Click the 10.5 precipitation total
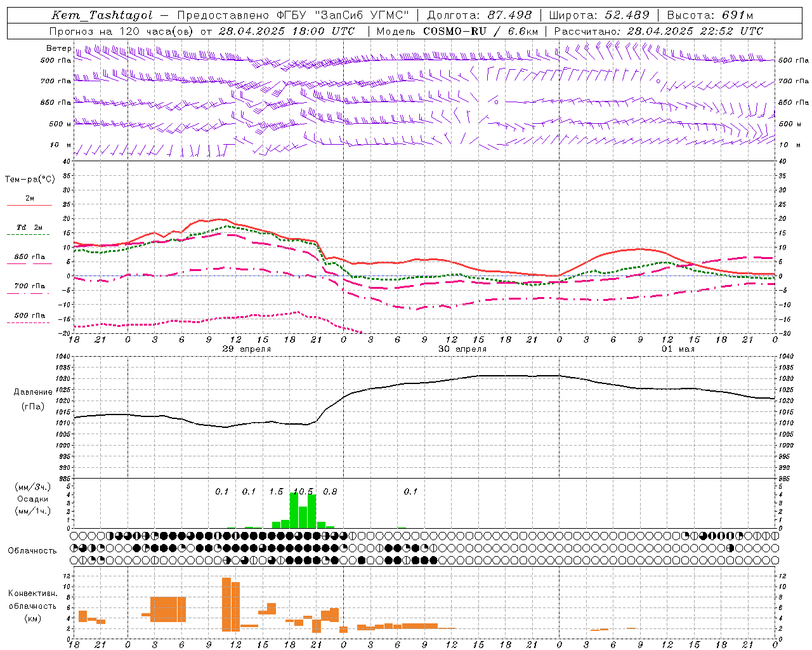The width and height of the screenshot is (812, 650). (303, 492)
